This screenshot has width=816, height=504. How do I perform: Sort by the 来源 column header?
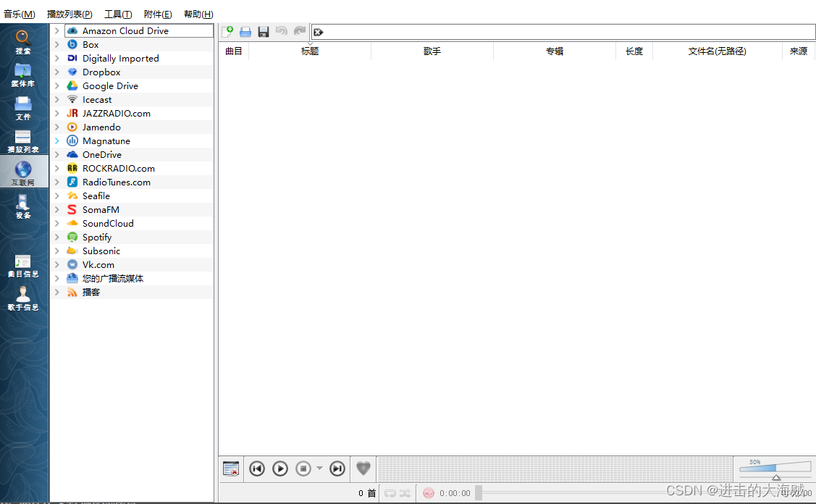coord(799,51)
